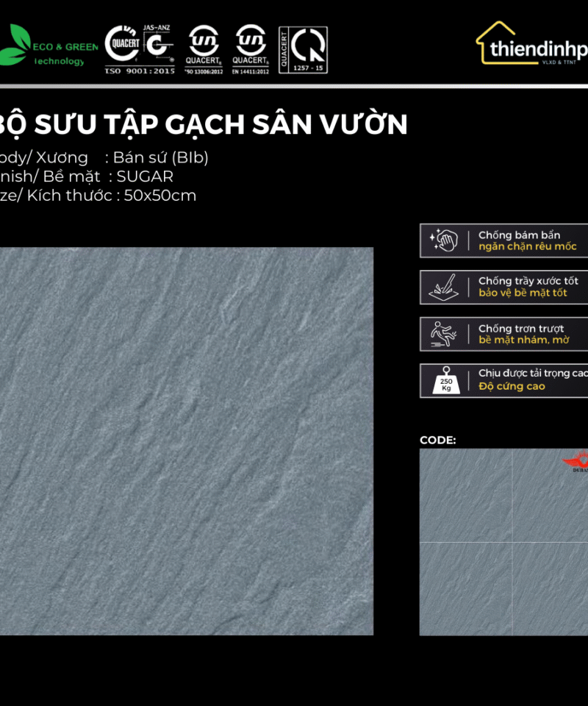The image size is (588, 706).
Task: Click the Quacert CR 1257-15 mark
Action: (303, 49)
